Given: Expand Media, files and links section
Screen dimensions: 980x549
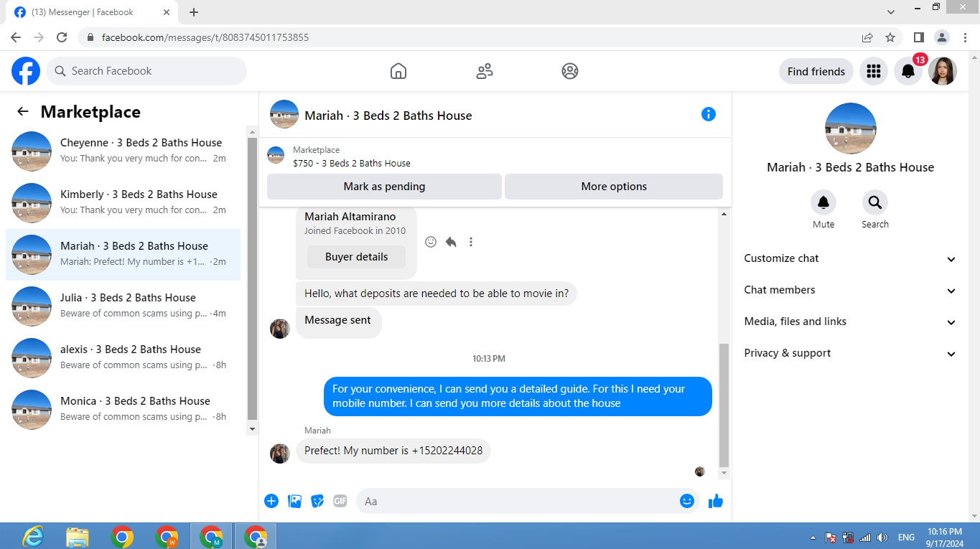Looking at the screenshot, I should (850, 322).
